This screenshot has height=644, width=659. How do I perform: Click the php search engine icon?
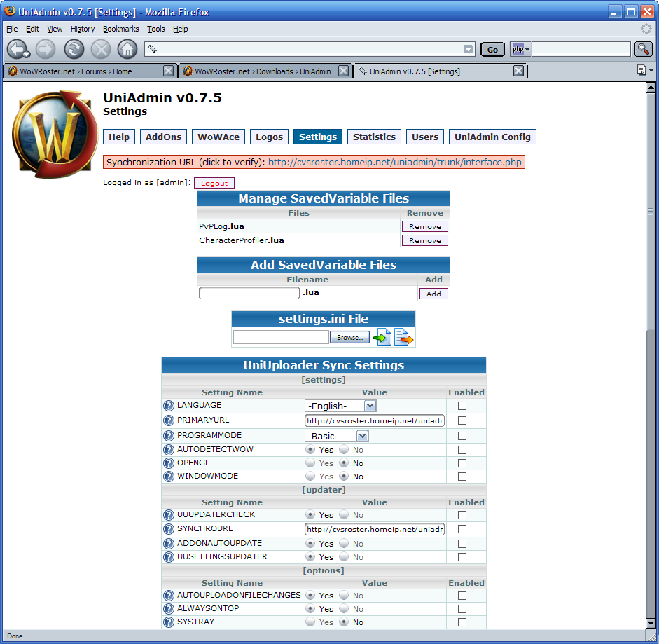[x=518, y=49]
